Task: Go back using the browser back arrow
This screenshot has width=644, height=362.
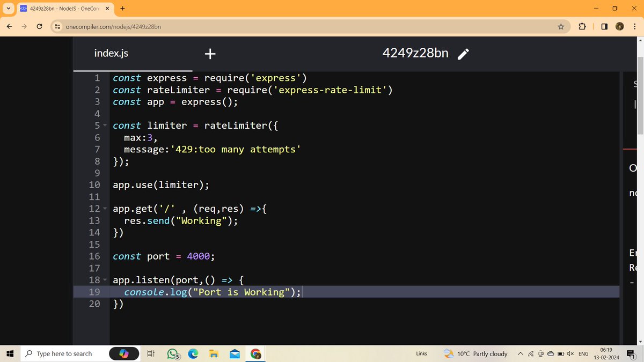Action: point(10,26)
